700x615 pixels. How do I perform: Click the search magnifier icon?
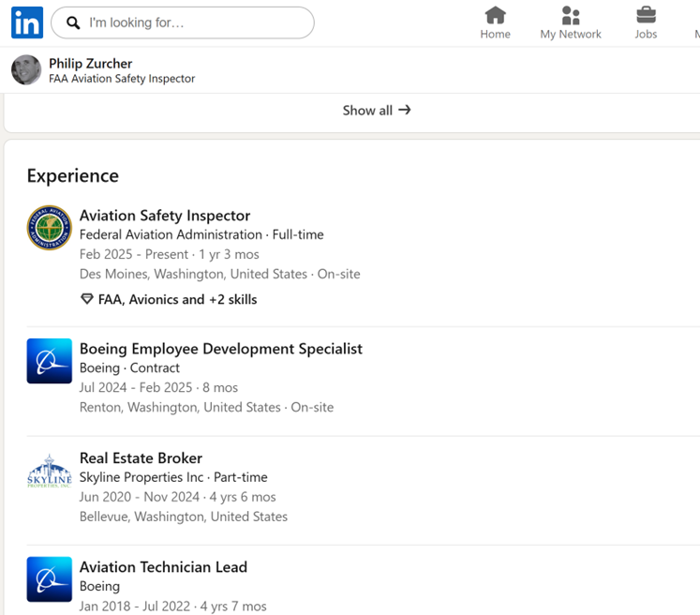(x=73, y=22)
